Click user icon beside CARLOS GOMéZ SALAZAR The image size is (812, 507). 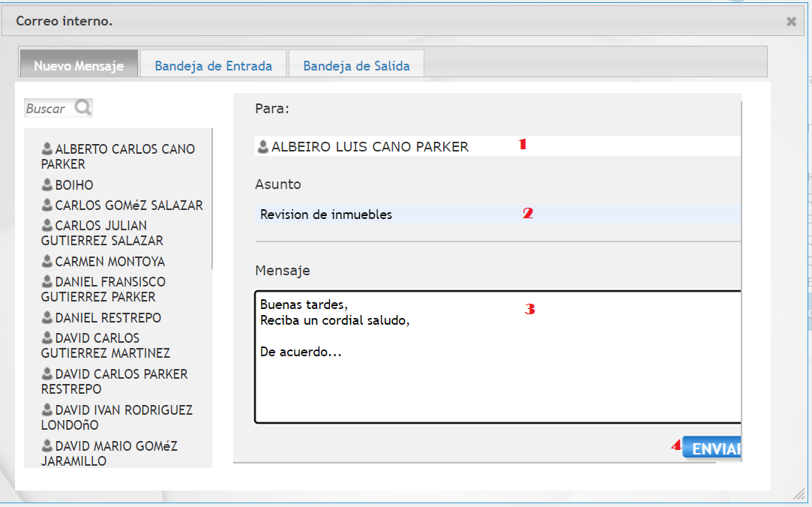click(x=47, y=205)
